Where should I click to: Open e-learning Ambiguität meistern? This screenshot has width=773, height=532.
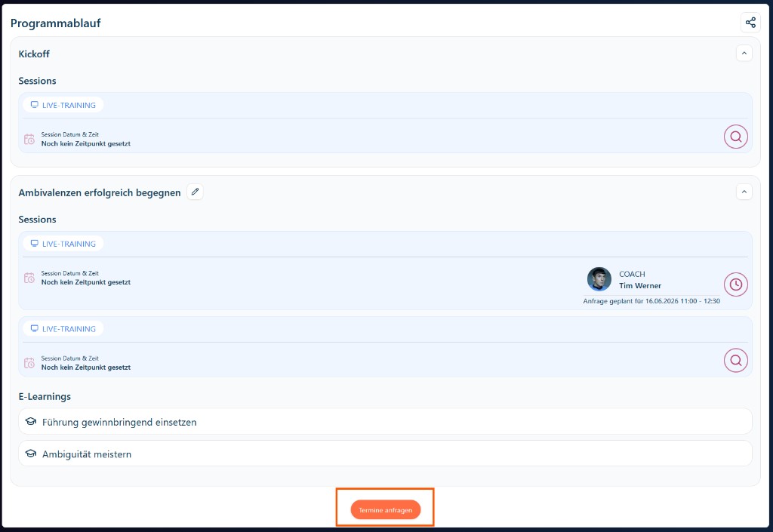point(386,454)
